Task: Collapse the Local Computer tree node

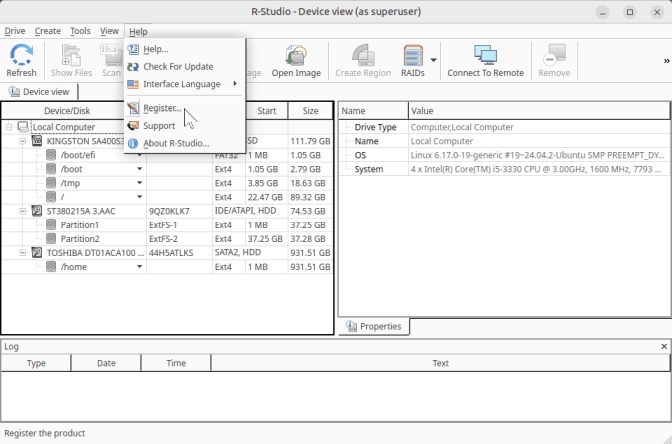Action: (x=9, y=127)
